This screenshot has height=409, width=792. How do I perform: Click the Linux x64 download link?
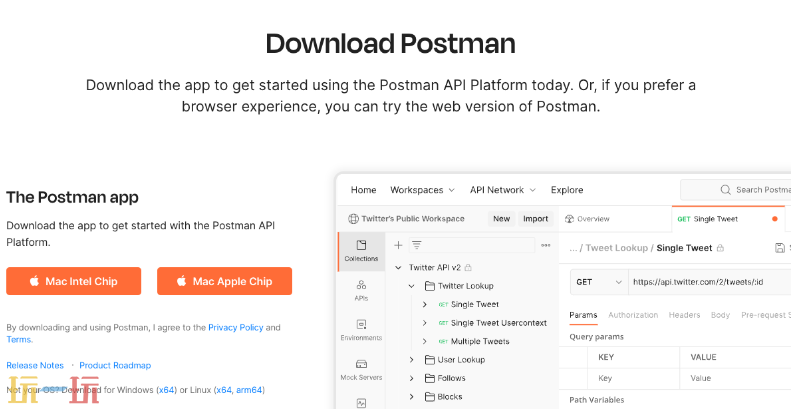coord(224,390)
